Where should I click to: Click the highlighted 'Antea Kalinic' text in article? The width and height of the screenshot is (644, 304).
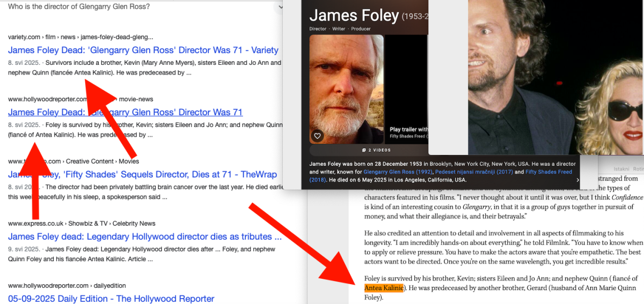383,288
